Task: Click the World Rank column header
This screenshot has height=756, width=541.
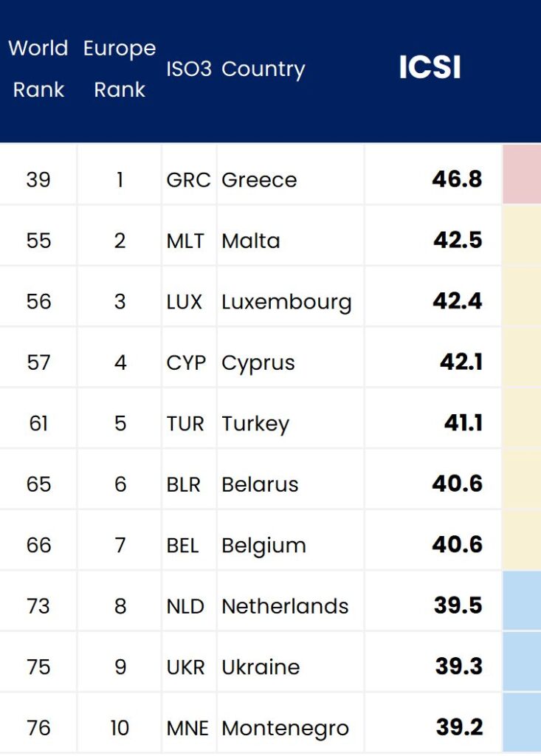Action: (38, 69)
